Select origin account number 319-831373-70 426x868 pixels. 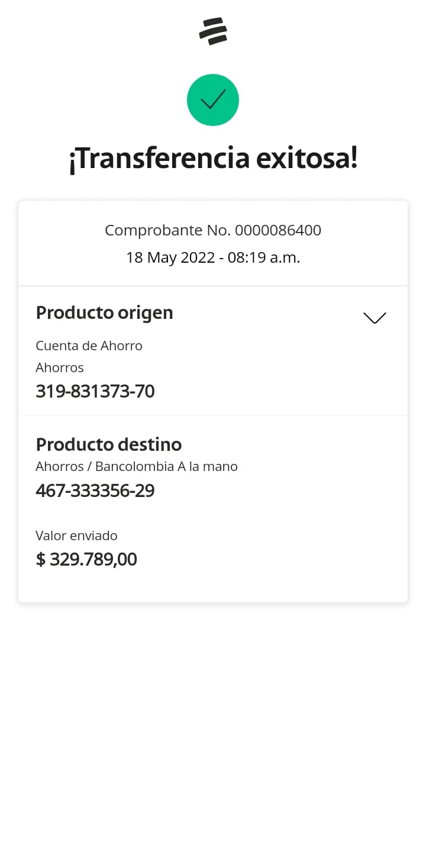pyautogui.click(x=95, y=391)
